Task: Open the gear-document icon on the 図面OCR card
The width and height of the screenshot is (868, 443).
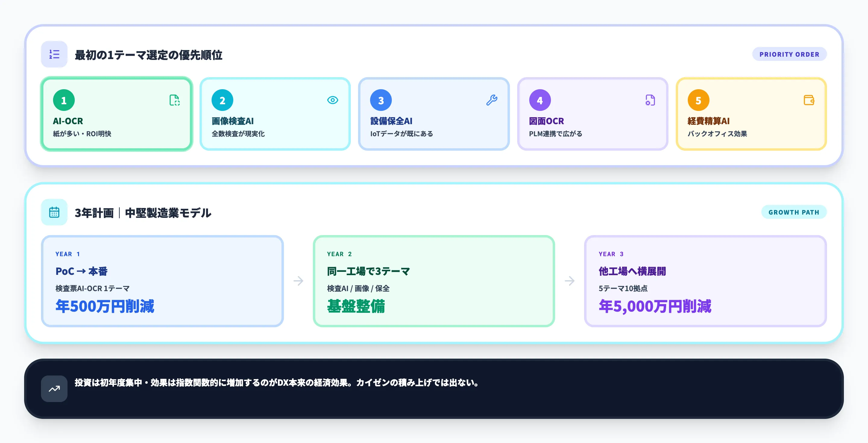Action: tap(650, 100)
